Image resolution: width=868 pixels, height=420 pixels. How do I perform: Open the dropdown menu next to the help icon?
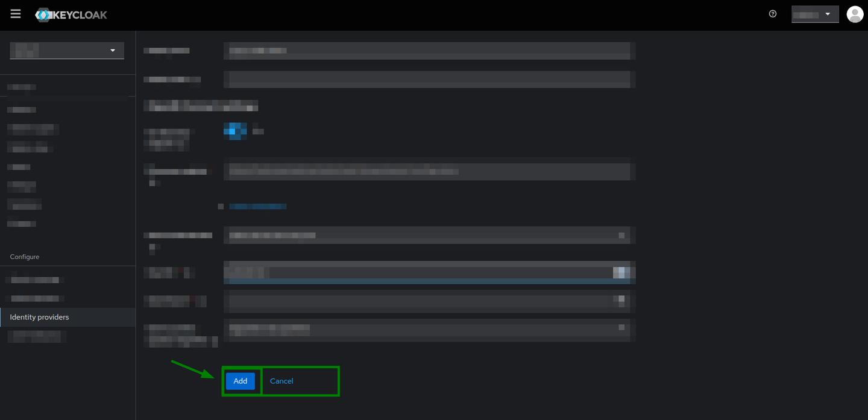tap(815, 14)
